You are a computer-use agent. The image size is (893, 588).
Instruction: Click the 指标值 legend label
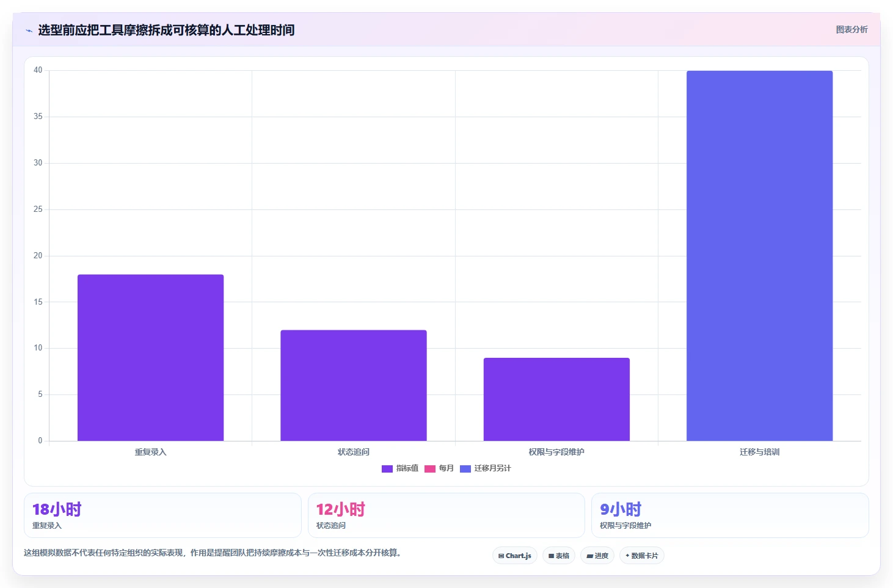(x=407, y=468)
